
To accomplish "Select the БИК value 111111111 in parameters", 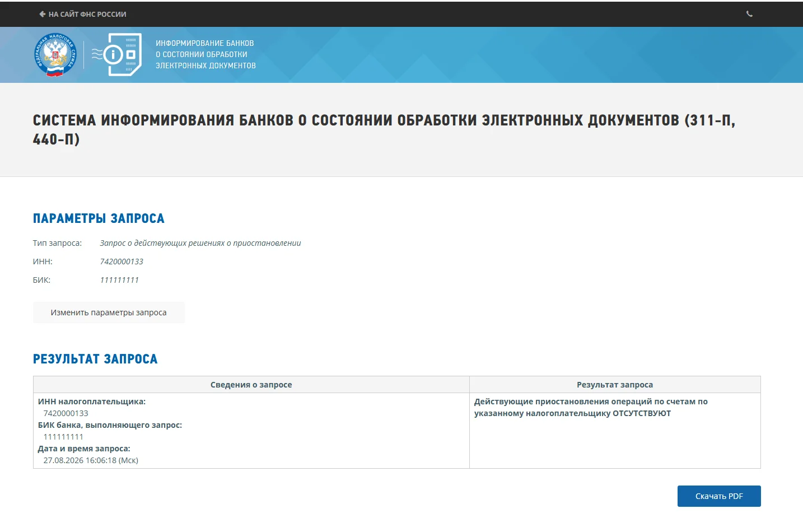I will [119, 280].
